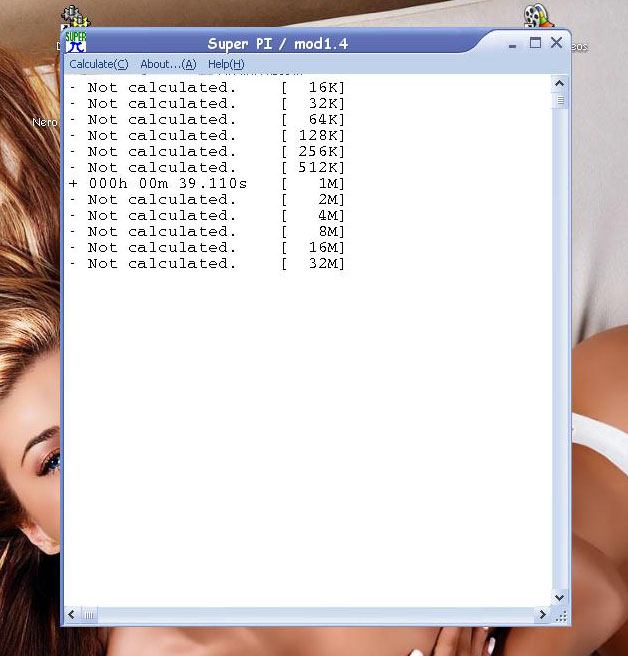Select the 4M not calculated row
This screenshot has width=628, height=656.
coord(207,216)
